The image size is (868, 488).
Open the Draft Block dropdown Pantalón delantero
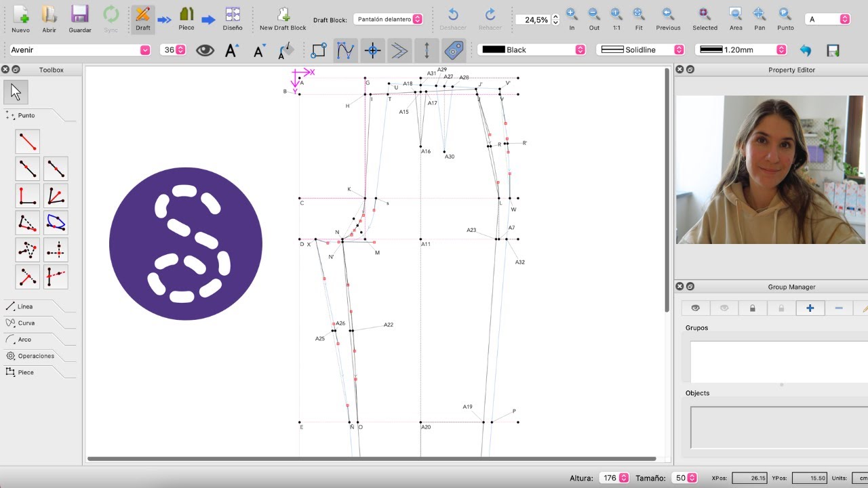pyautogui.click(x=389, y=19)
